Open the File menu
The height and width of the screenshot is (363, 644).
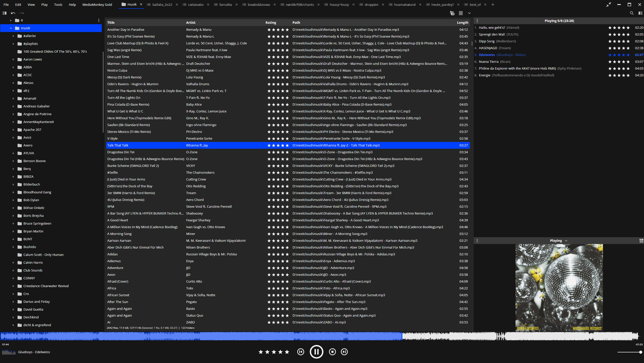(6, 5)
